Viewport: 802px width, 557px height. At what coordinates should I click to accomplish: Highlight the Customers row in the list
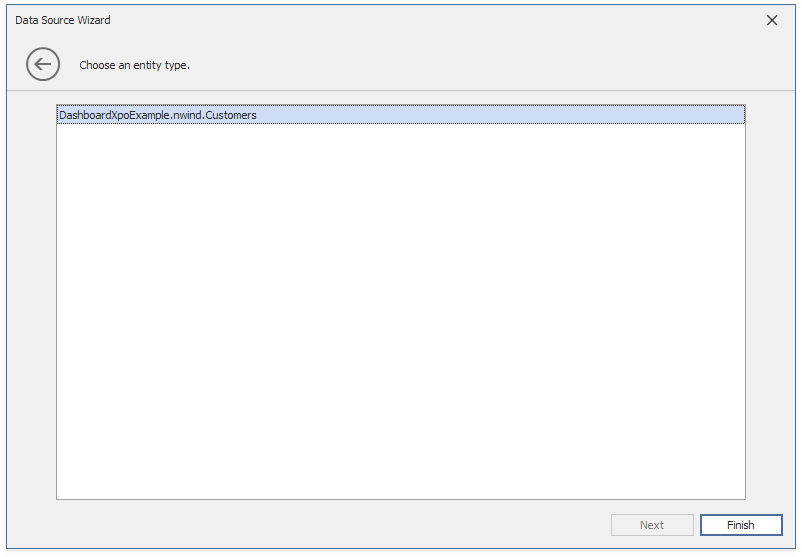[158, 115]
